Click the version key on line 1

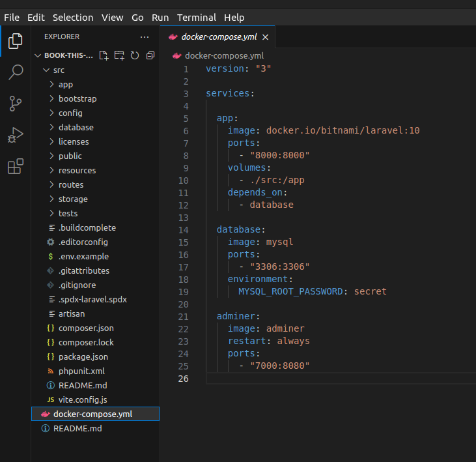[x=225, y=68]
